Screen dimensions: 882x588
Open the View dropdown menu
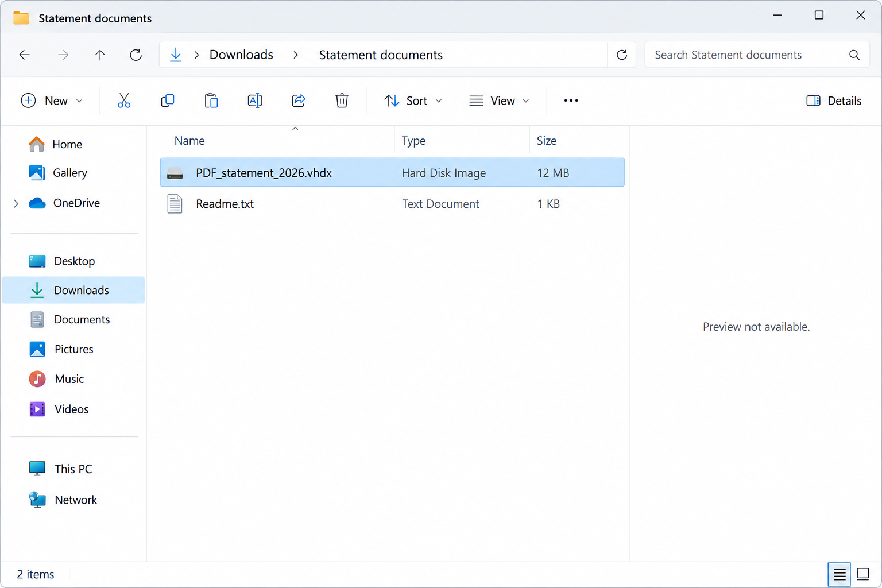click(499, 100)
